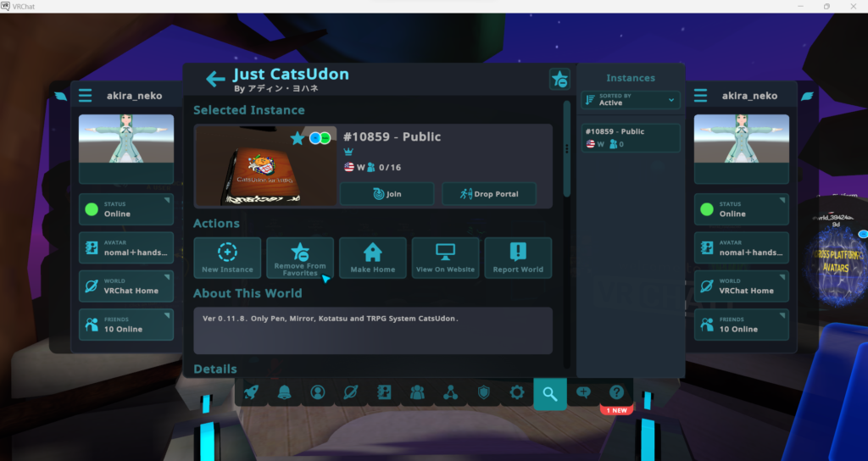This screenshot has height=461, width=868.
Task: Expand Status Online on right panel
Action: (741, 209)
